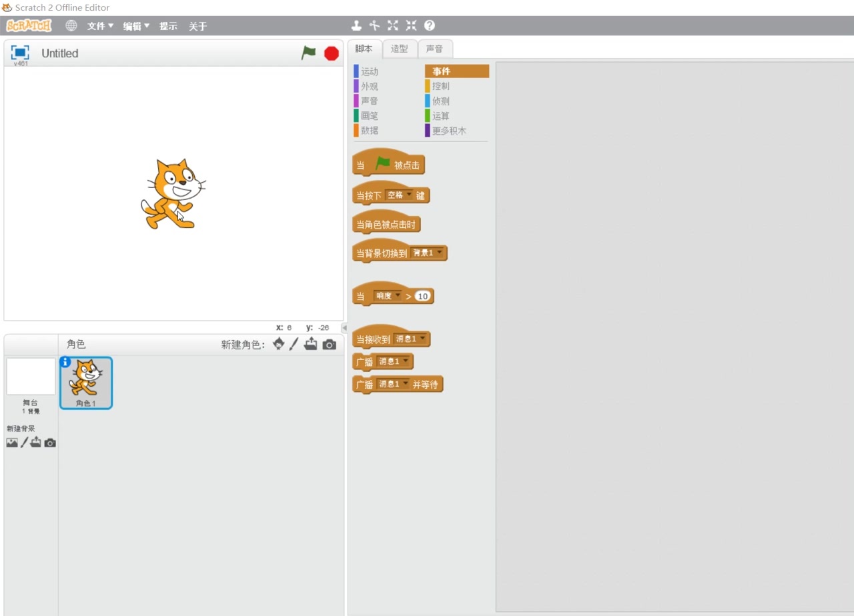Open the 关于 about item
This screenshot has height=616, width=854.
pyautogui.click(x=197, y=26)
